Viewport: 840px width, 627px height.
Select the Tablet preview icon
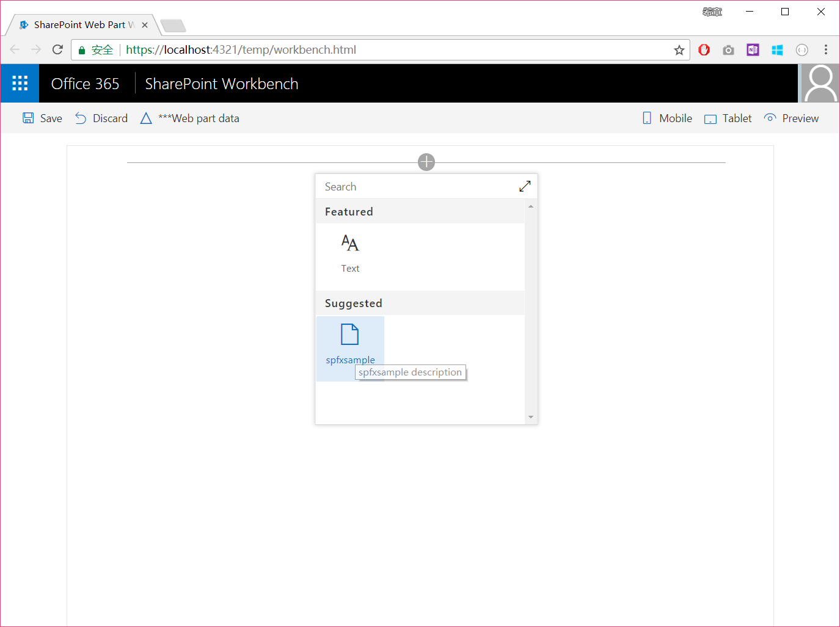tap(710, 117)
